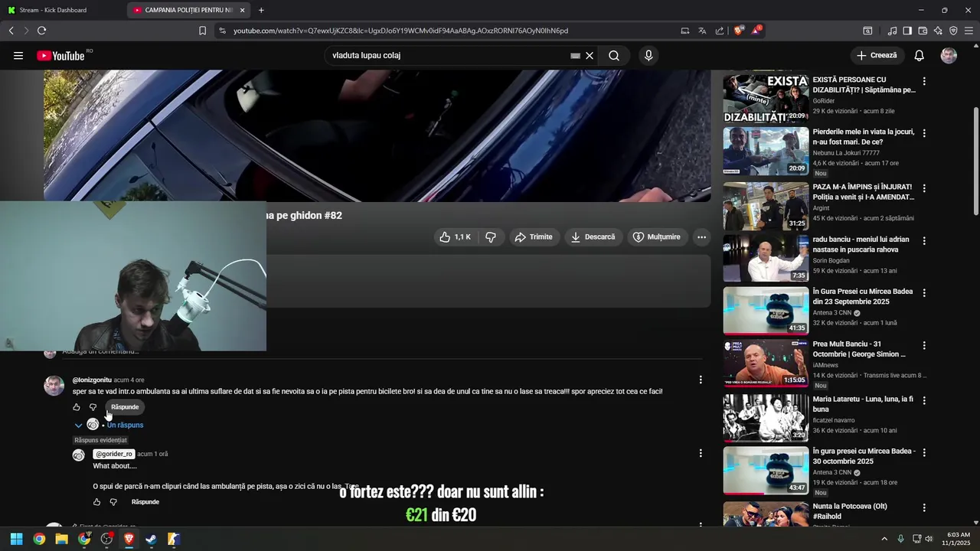Open OBS Studio from taskbar

(x=106, y=539)
